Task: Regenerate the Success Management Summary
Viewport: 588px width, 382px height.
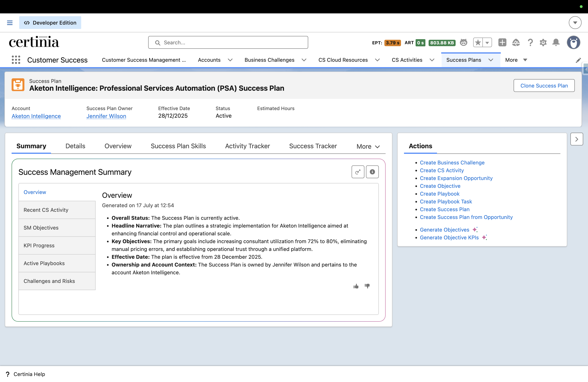Action: click(358, 172)
